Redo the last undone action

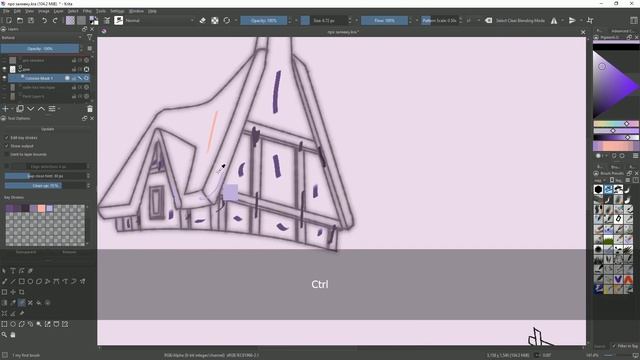55,20
